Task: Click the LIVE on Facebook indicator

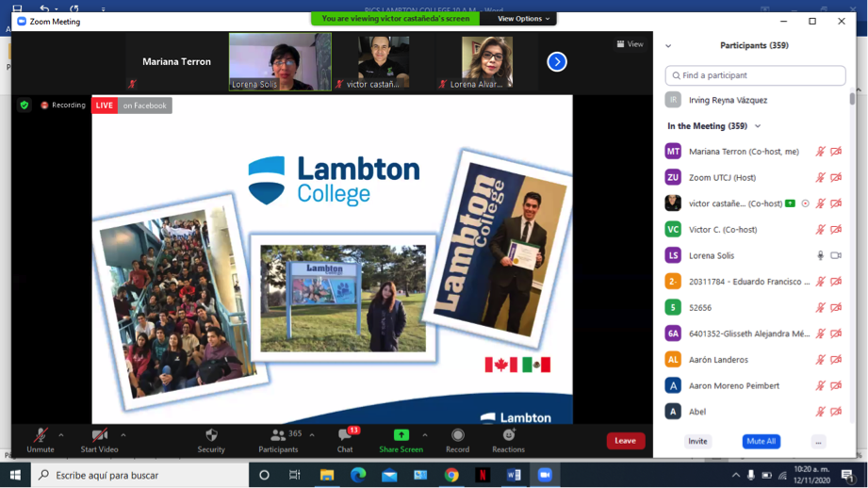Action: pyautogui.click(x=132, y=106)
